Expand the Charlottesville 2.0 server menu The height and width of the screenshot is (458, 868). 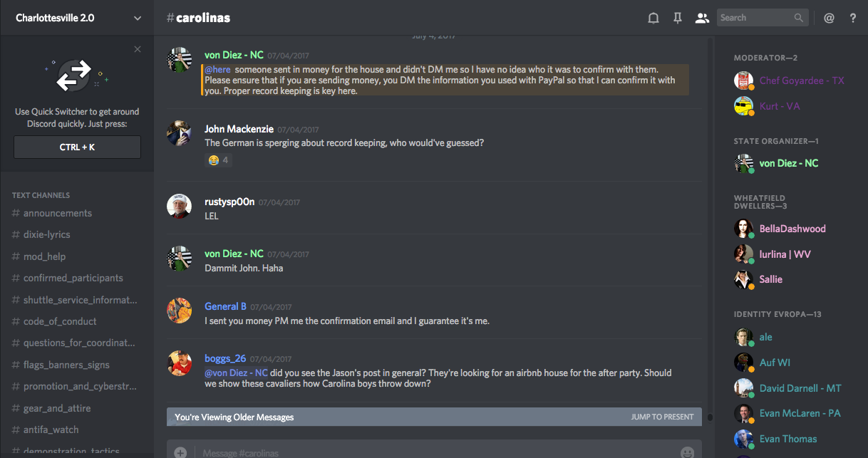point(138,18)
